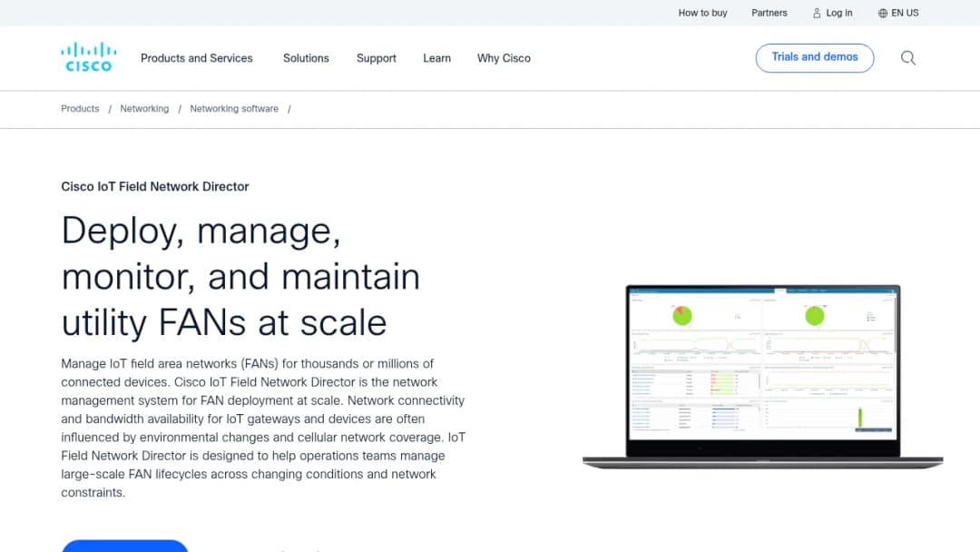Open the Solutions menu
The width and height of the screenshot is (980, 552).
point(306,58)
